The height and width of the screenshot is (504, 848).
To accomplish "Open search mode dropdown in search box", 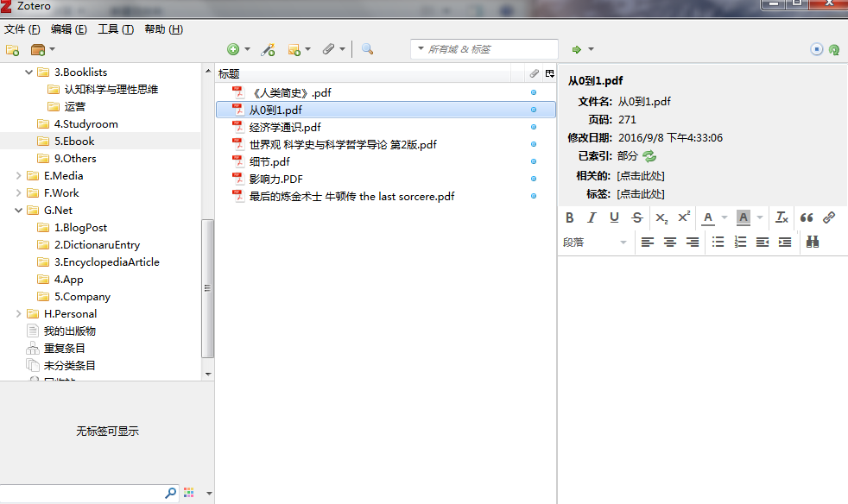I will tap(421, 48).
